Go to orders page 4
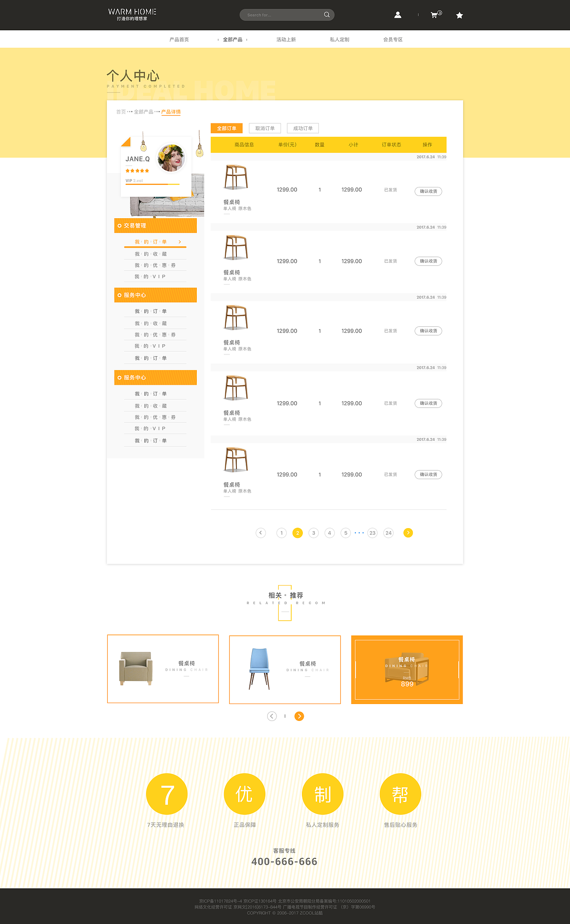 point(330,533)
